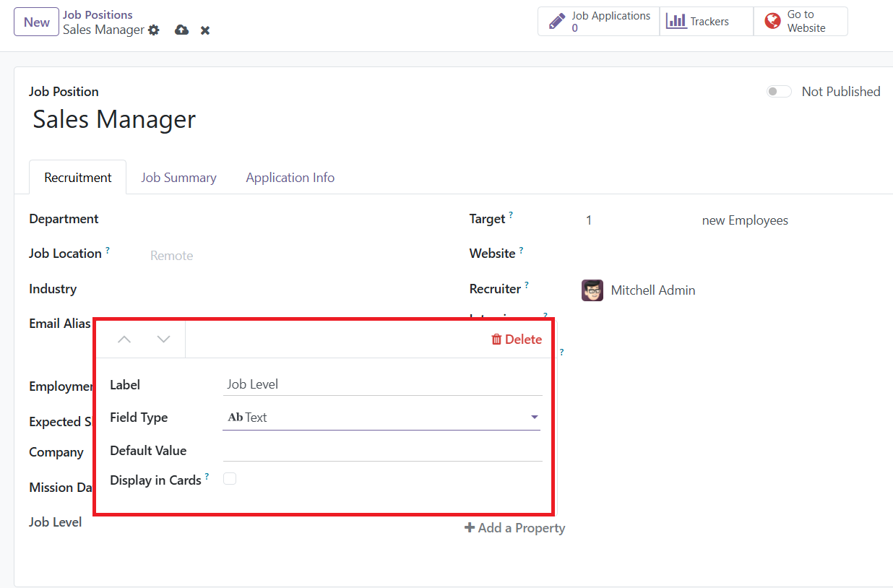The height and width of the screenshot is (588, 893).
Task: Toggle the Not Published switch
Action: point(779,92)
